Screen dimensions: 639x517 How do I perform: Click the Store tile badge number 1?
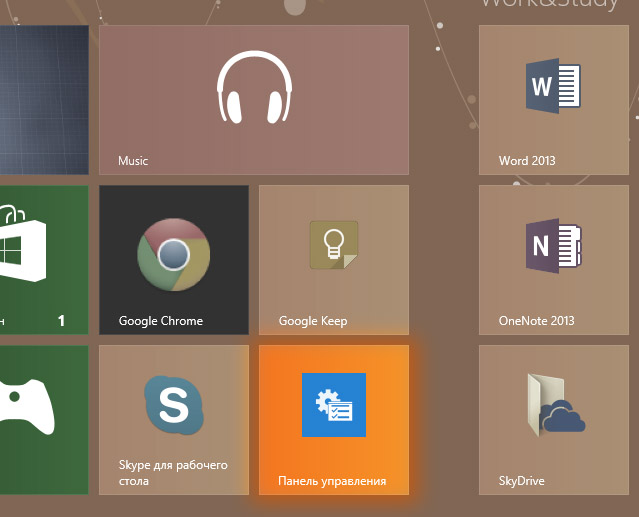click(62, 321)
